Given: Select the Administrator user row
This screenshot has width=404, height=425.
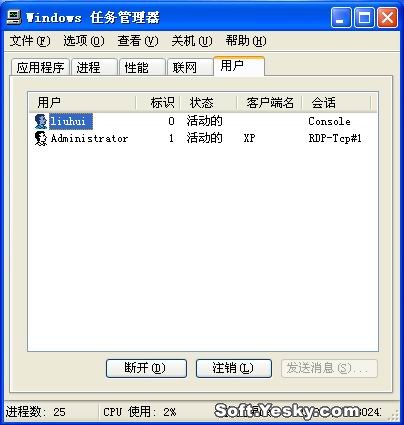Looking at the screenshot, I should point(203,138).
